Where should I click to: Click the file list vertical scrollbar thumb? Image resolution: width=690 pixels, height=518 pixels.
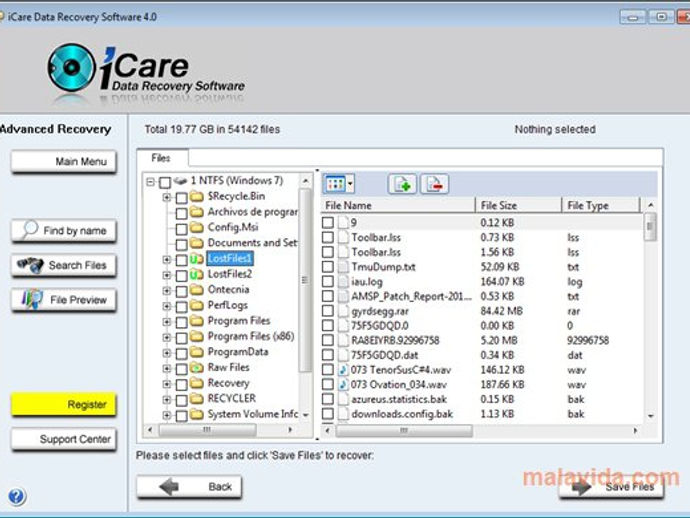[x=650, y=227]
